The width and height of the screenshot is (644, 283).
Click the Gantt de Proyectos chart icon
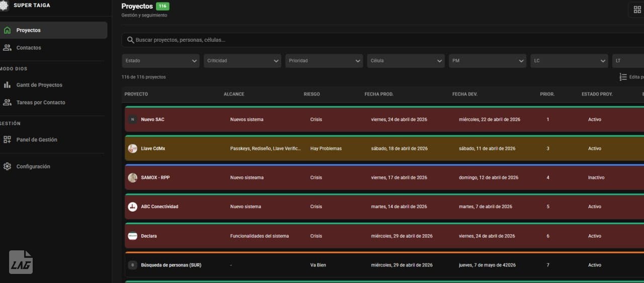click(x=7, y=85)
